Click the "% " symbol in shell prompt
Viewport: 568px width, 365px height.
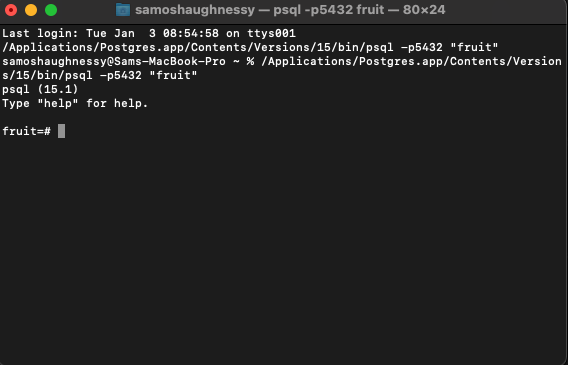pyautogui.click(x=250, y=61)
